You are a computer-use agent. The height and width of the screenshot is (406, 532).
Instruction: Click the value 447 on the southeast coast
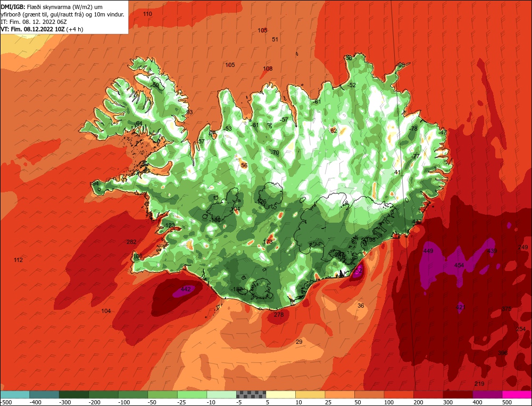point(417,222)
